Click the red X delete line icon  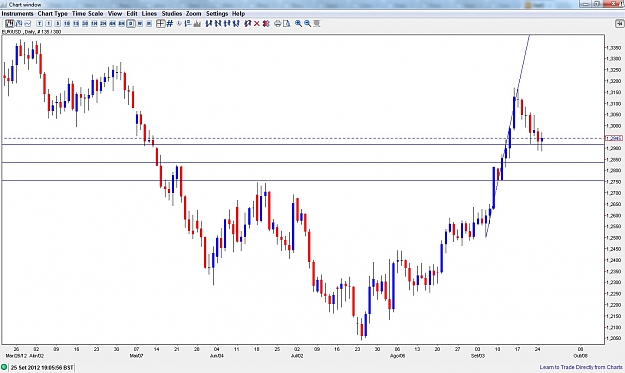click(x=257, y=24)
